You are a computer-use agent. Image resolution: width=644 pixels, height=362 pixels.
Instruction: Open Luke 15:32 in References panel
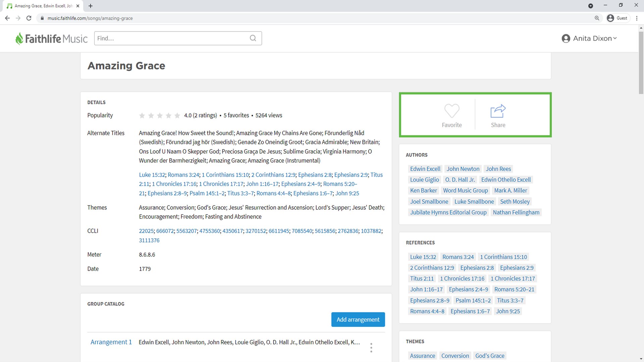423,257
